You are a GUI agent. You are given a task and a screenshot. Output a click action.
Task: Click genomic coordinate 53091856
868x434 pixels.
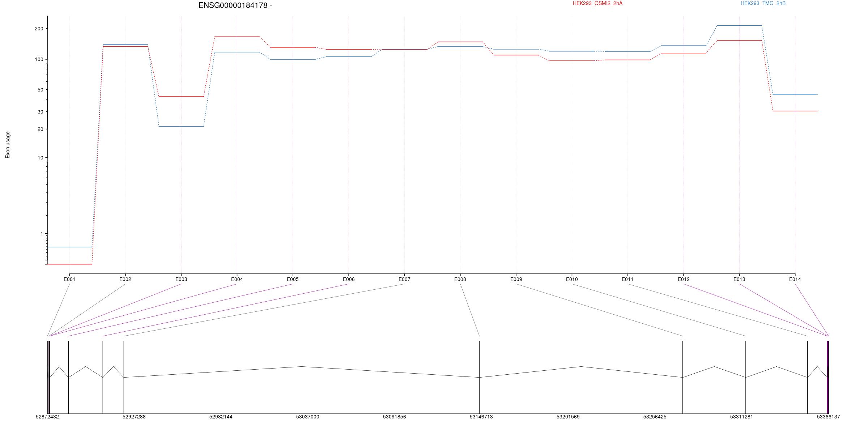click(395, 417)
